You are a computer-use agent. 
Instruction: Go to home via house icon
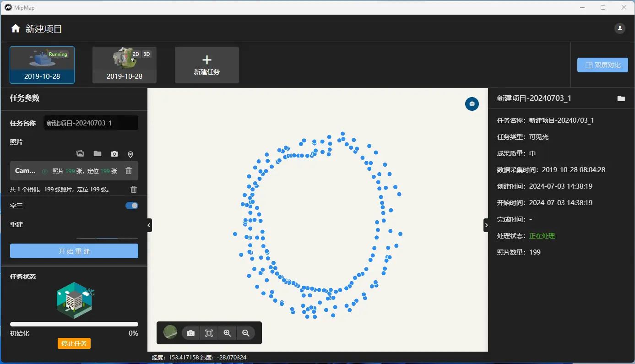[x=16, y=29]
